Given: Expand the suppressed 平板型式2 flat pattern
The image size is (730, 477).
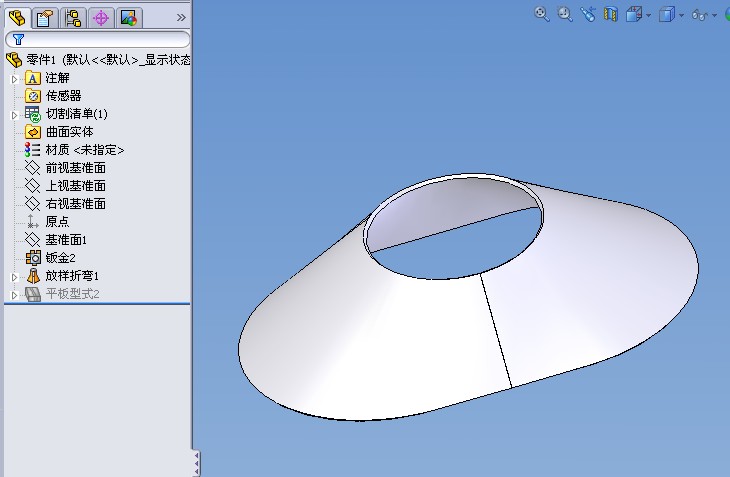Looking at the screenshot, I should pyautogui.click(x=14, y=295).
